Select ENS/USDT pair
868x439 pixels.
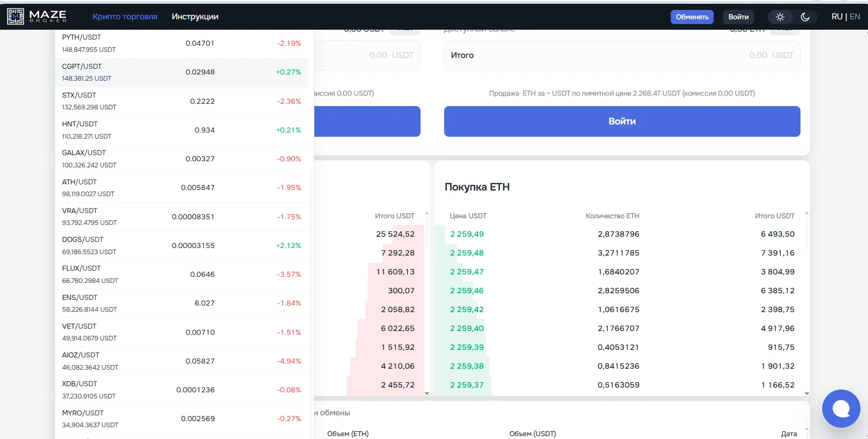[182, 303]
